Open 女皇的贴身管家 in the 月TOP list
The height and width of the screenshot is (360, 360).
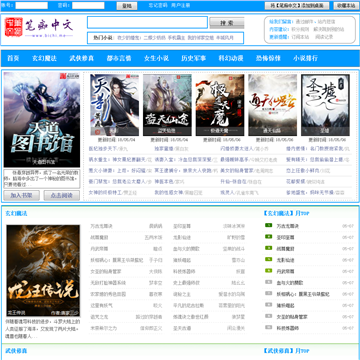[x=292, y=317]
